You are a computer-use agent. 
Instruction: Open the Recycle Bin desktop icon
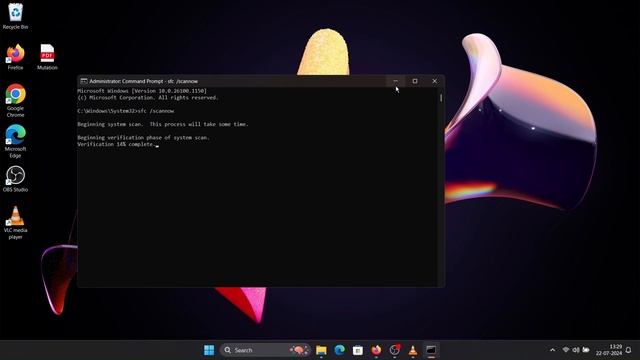pyautogui.click(x=15, y=16)
